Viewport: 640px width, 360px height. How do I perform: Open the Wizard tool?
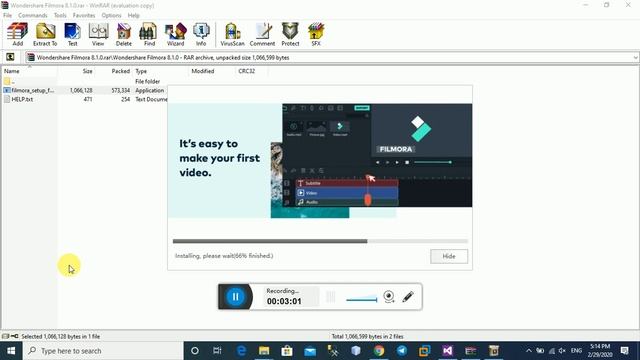[176, 34]
